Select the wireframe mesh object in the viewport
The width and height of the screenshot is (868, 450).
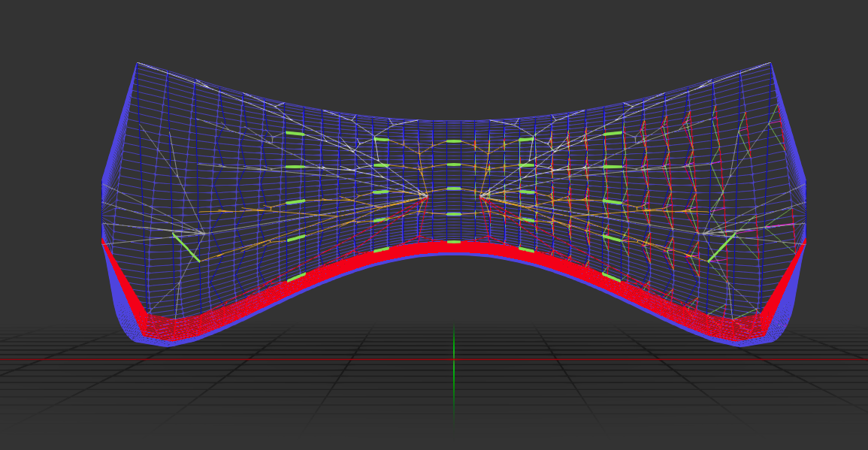[x=454, y=204]
